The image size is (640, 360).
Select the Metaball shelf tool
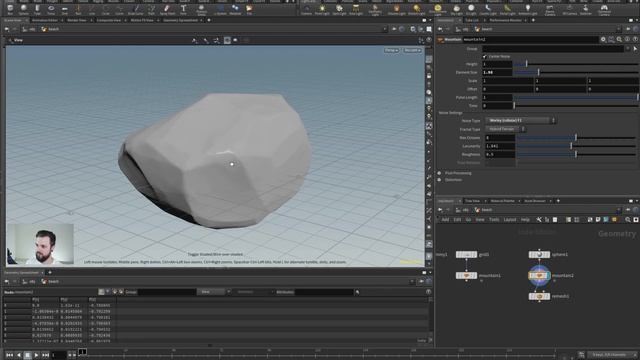235,9
